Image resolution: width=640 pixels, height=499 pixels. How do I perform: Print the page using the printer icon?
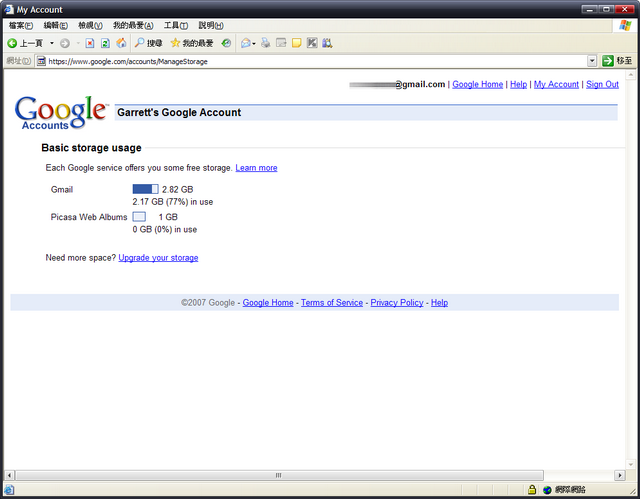click(x=266, y=43)
